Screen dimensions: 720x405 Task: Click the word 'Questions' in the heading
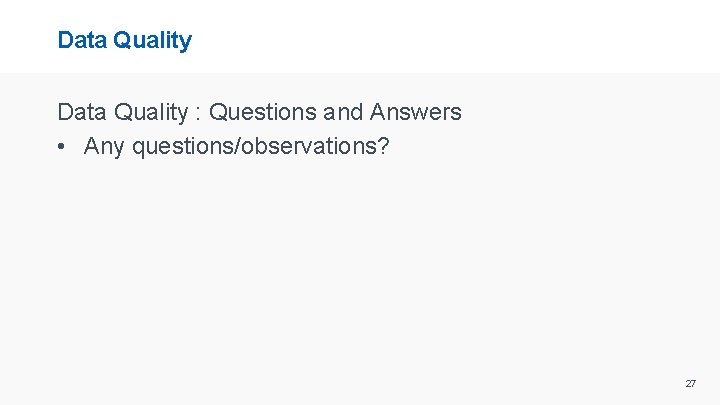pos(259,112)
